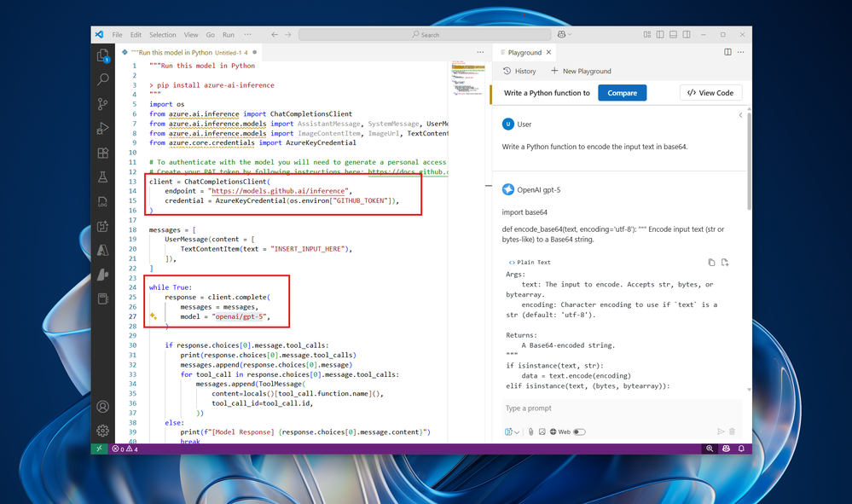Open the Accounts menu icon

coord(102,407)
